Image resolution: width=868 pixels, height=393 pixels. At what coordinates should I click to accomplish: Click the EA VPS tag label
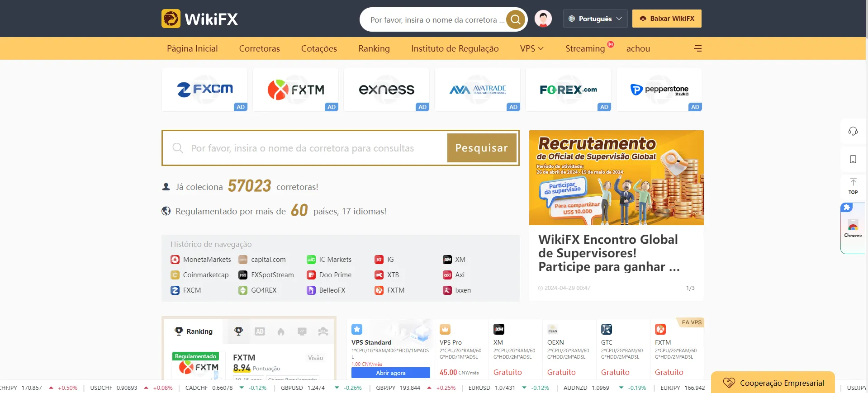tap(692, 322)
